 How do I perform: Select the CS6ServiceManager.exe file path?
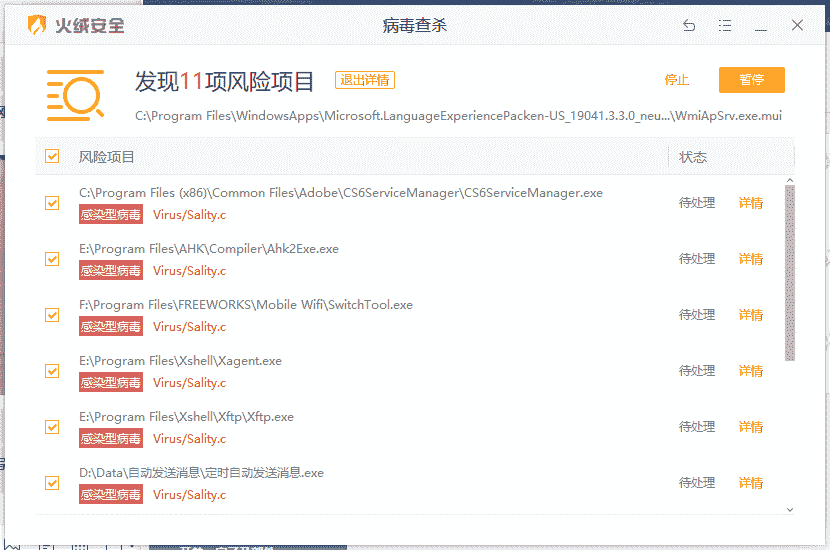[x=341, y=193]
